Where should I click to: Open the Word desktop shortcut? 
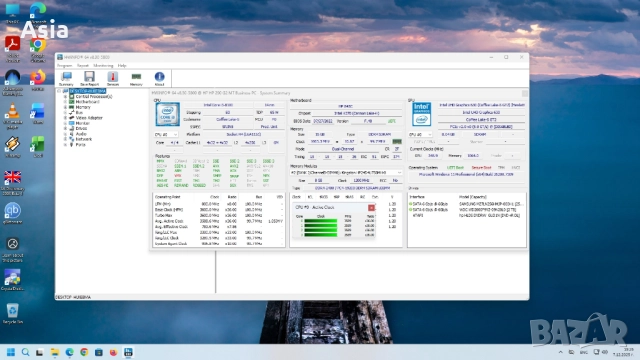[38, 113]
